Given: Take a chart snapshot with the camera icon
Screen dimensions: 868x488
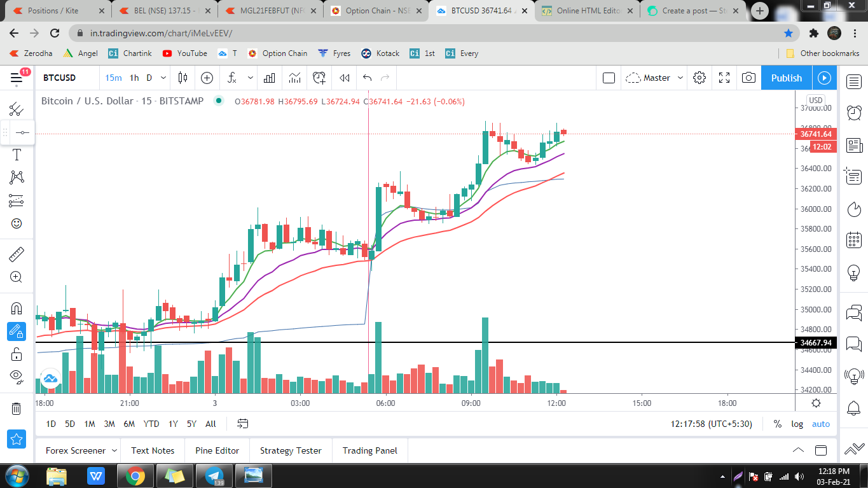Looking at the screenshot, I should (x=749, y=78).
